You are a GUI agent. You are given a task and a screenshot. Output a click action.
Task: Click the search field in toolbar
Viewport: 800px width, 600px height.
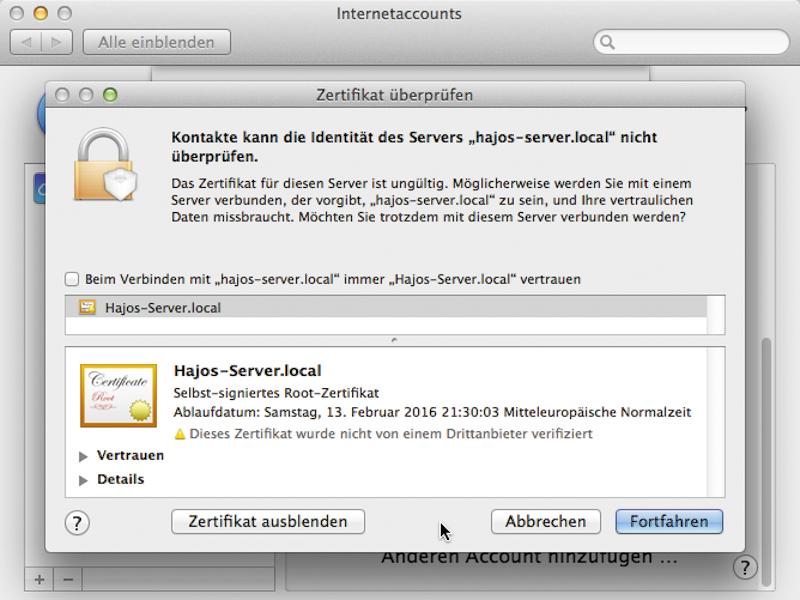[x=691, y=42]
